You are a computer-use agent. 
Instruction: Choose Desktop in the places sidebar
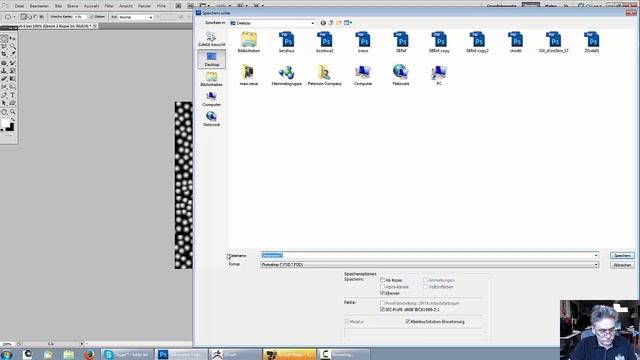click(211, 59)
